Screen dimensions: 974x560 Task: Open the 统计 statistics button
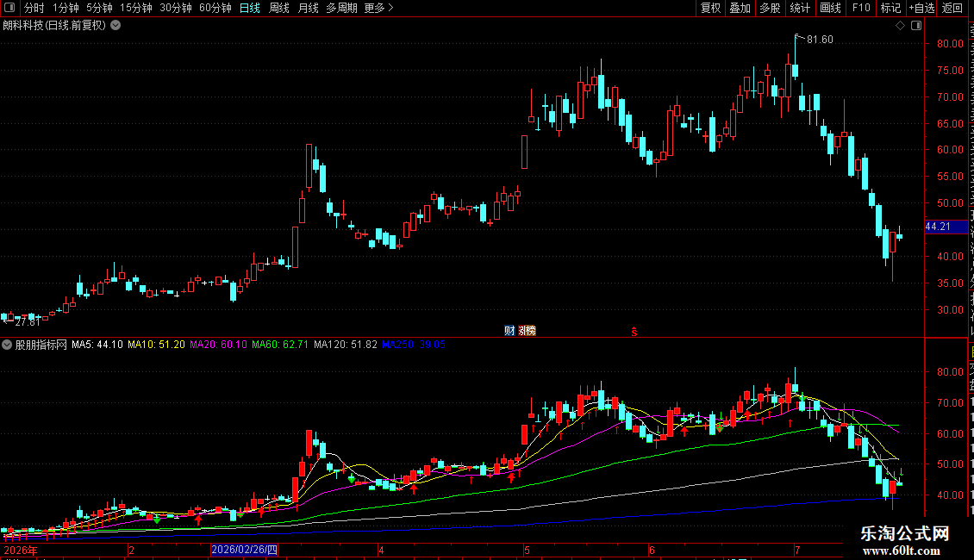[799, 8]
